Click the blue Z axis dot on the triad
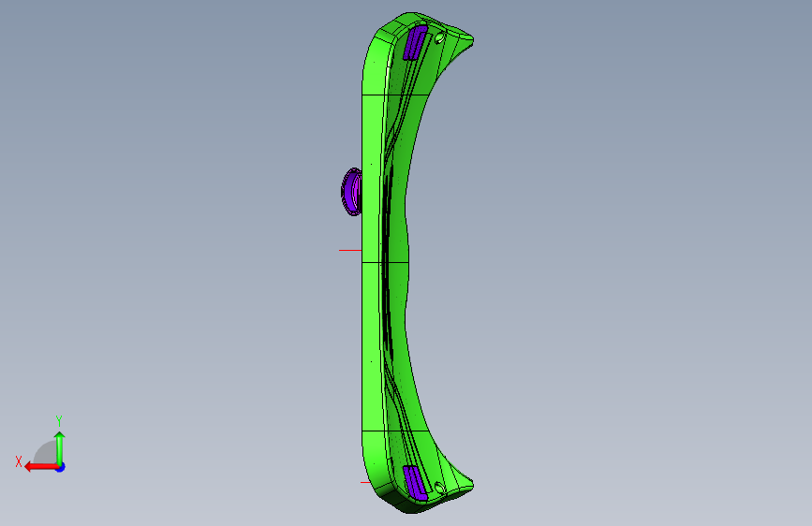 pyautogui.click(x=61, y=467)
